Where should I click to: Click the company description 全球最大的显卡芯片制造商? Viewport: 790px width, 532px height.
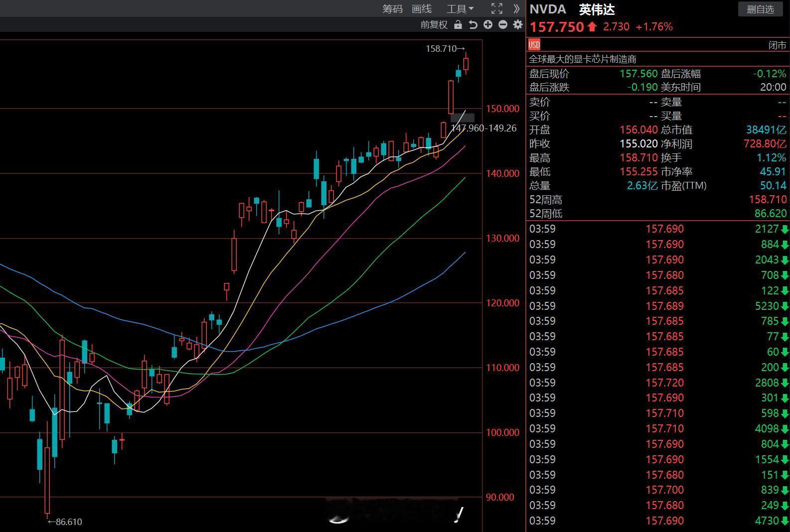(x=583, y=59)
